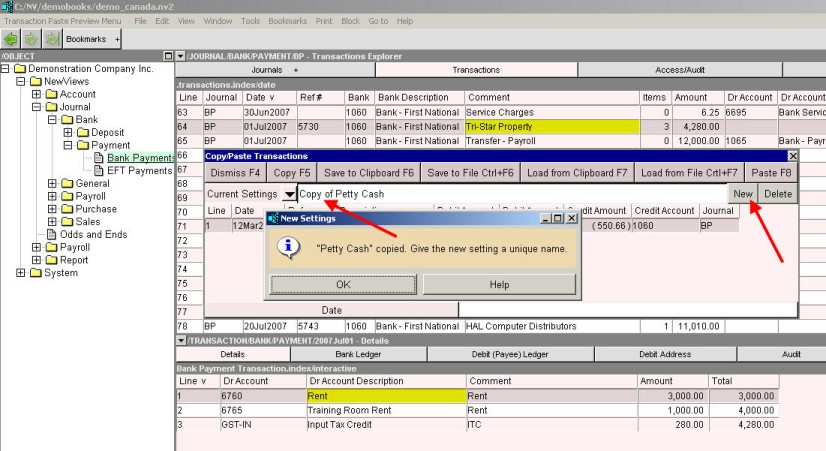The height and width of the screenshot is (451, 826).
Task: Click the Transactions Explorer pane menu arrow
Action: [x=180, y=56]
